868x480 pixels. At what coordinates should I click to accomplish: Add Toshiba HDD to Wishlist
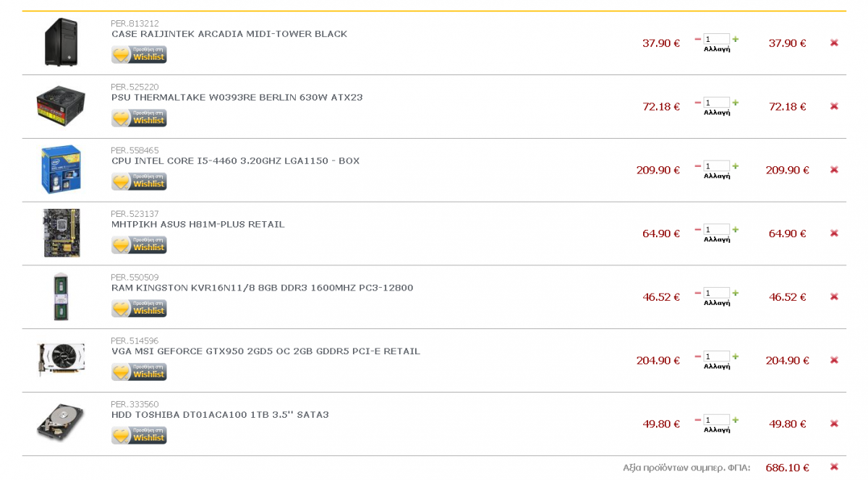pos(139,435)
